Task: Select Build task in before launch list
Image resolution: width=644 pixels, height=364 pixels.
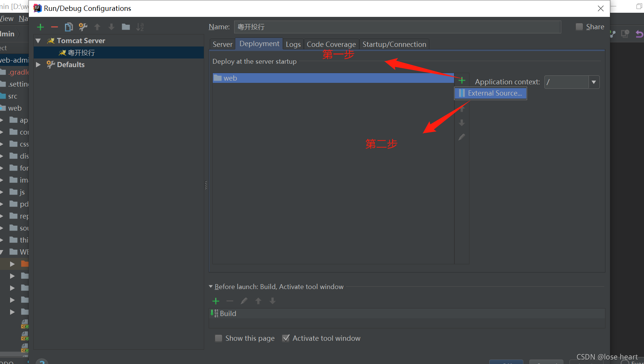Action: (x=407, y=313)
